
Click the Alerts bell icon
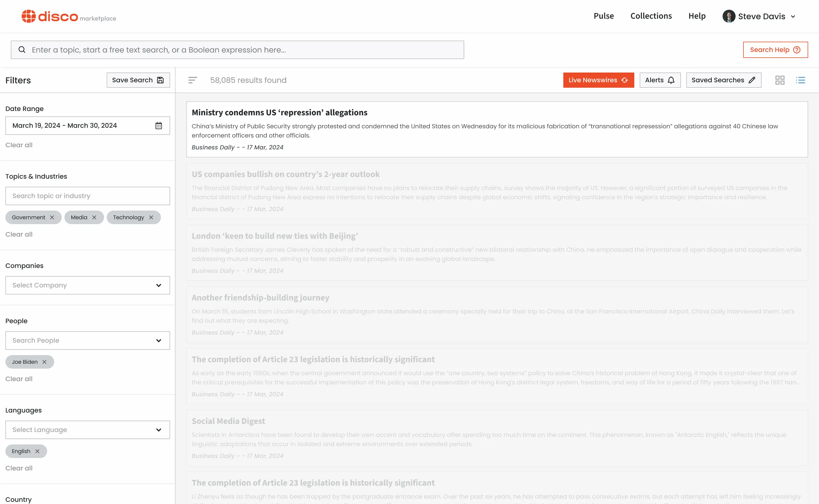pos(672,80)
